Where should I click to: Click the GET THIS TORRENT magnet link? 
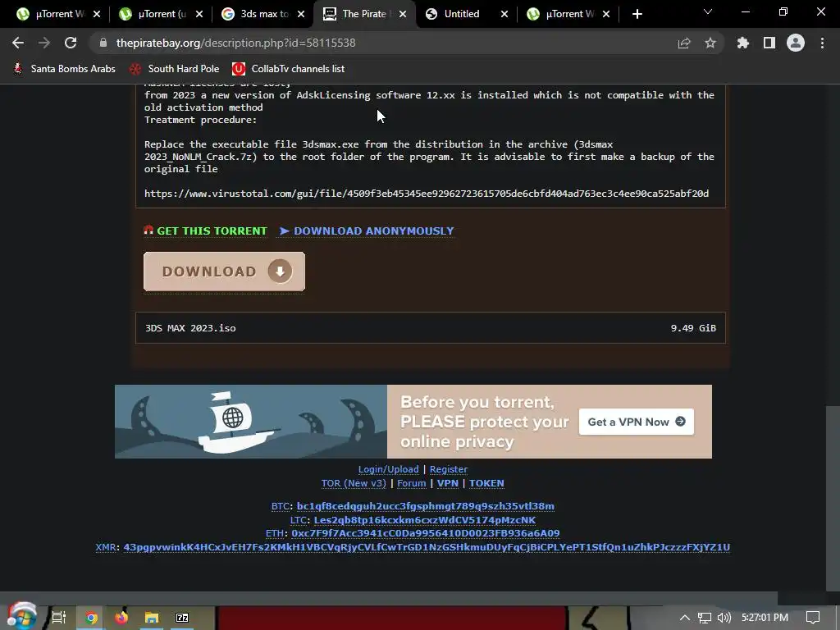(206, 231)
